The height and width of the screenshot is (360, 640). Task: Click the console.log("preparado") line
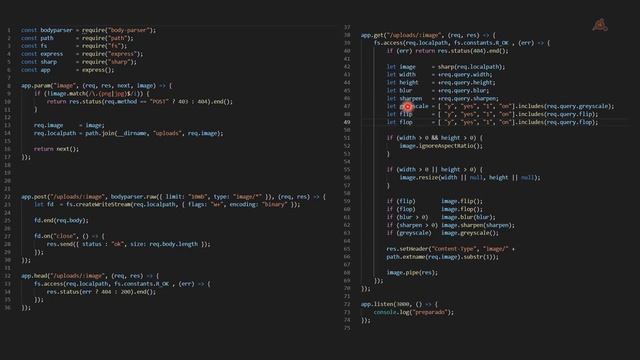pos(413,312)
